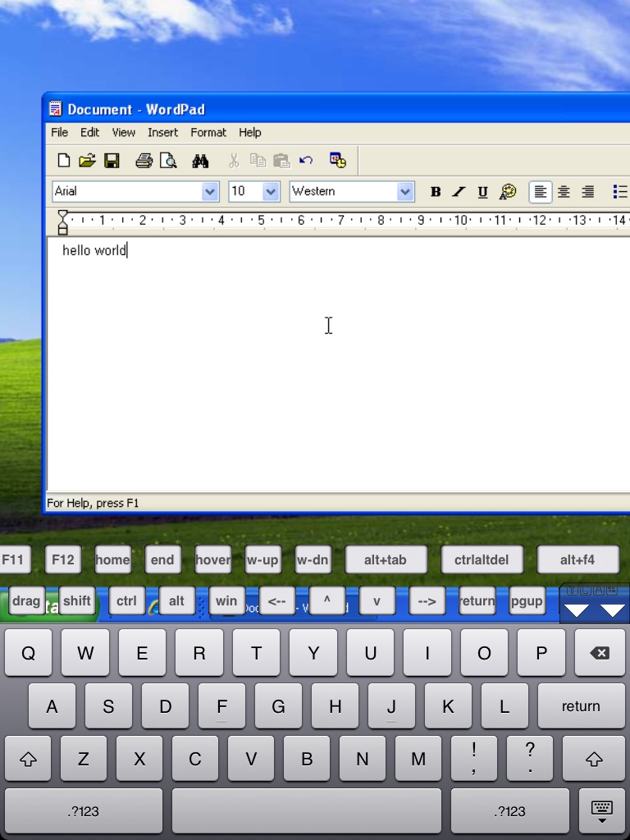Click the first-line indent marker on ruler
The width and height of the screenshot is (630, 840).
[x=62, y=214]
